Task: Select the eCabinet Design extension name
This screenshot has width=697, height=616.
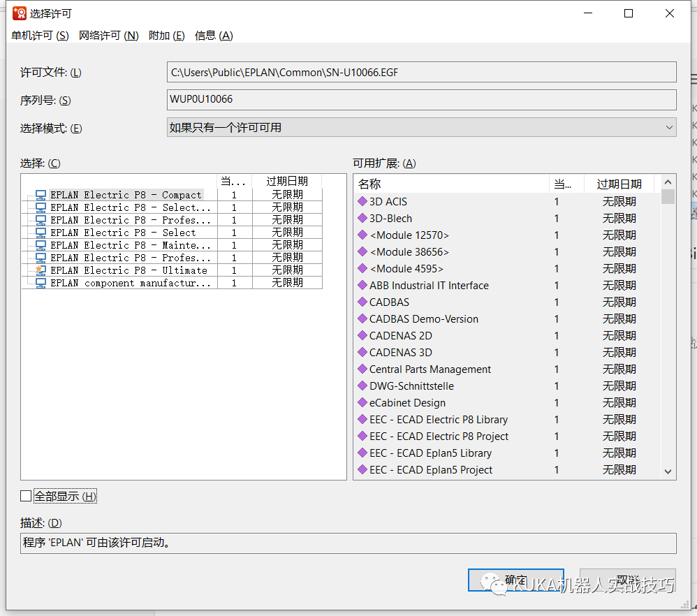Action: (407, 403)
